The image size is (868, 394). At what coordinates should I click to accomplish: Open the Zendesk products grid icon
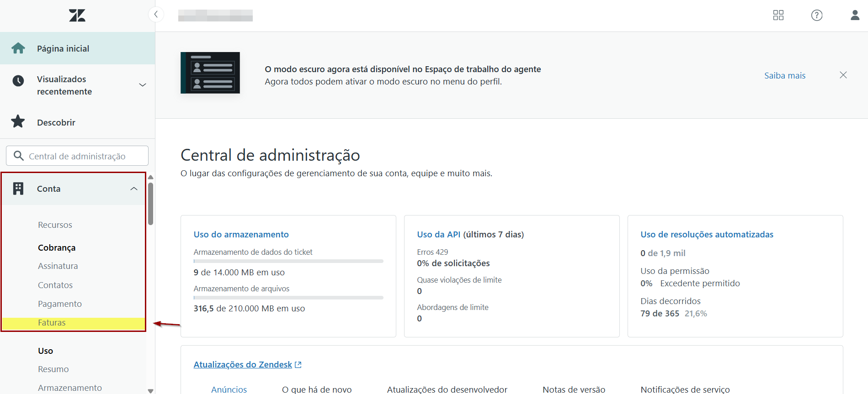coord(778,16)
